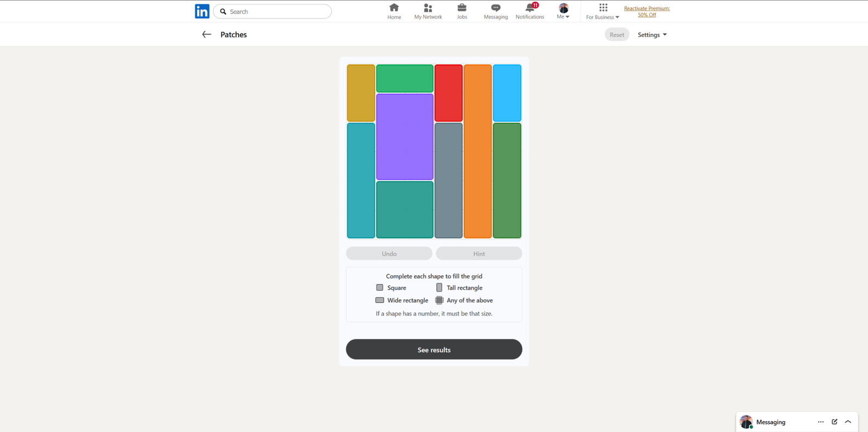Open My Network icon
This screenshot has height=432, width=868.
[427, 8]
